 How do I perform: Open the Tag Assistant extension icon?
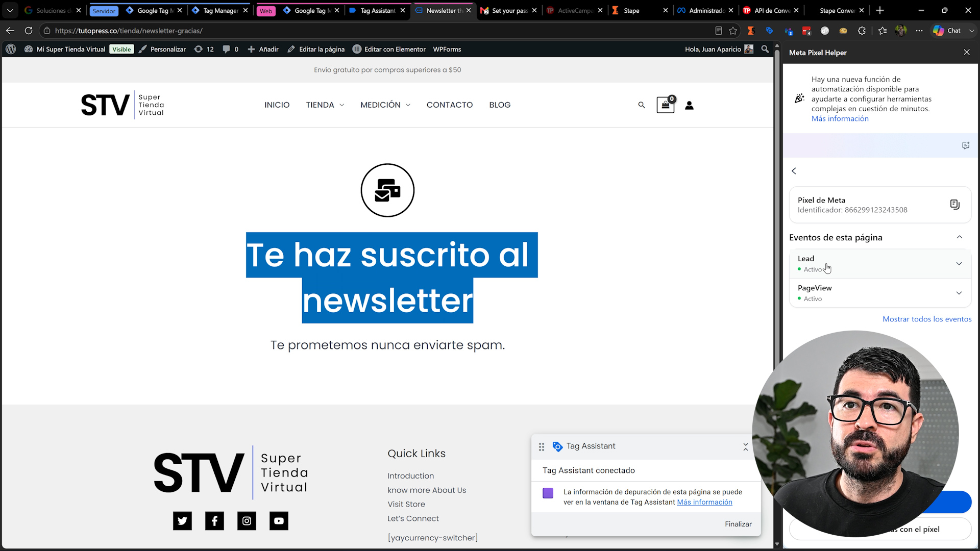pyautogui.click(x=769, y=31)
